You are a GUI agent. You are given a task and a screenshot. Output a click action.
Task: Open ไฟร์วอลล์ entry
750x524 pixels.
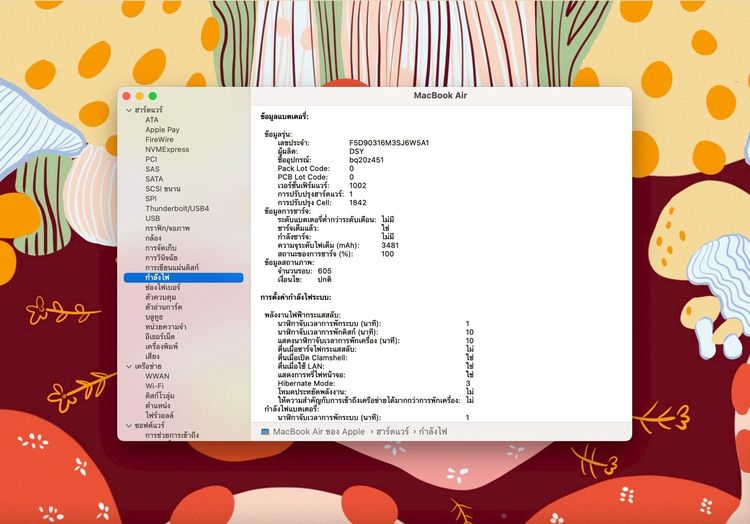tap(159, 415)
